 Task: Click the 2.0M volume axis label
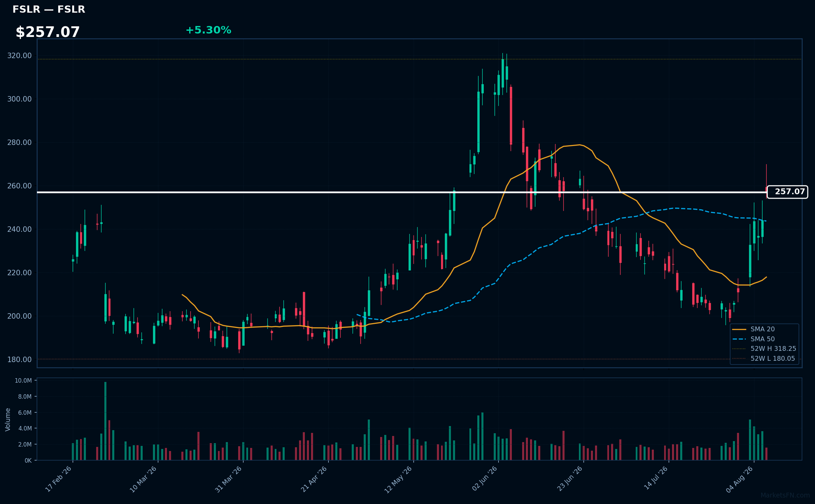coord(25,445)
